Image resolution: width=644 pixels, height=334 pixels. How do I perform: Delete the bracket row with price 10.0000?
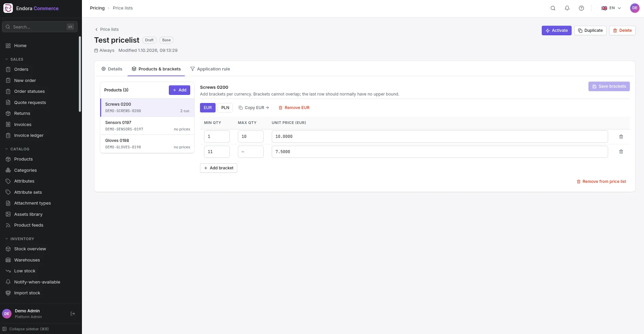(621, 137)
